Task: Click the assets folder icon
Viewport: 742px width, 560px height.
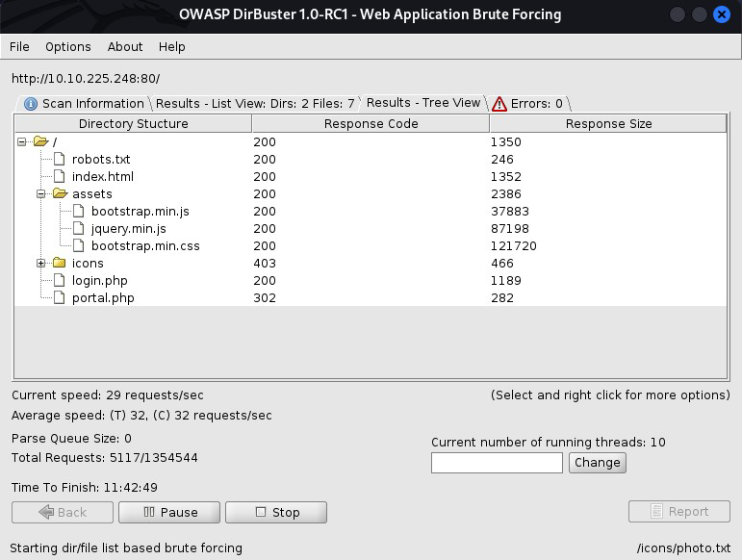Action: point(60,194)
